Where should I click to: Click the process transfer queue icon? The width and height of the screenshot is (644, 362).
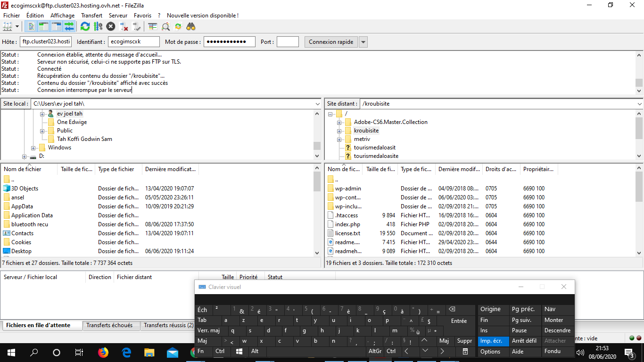(98, 26)
